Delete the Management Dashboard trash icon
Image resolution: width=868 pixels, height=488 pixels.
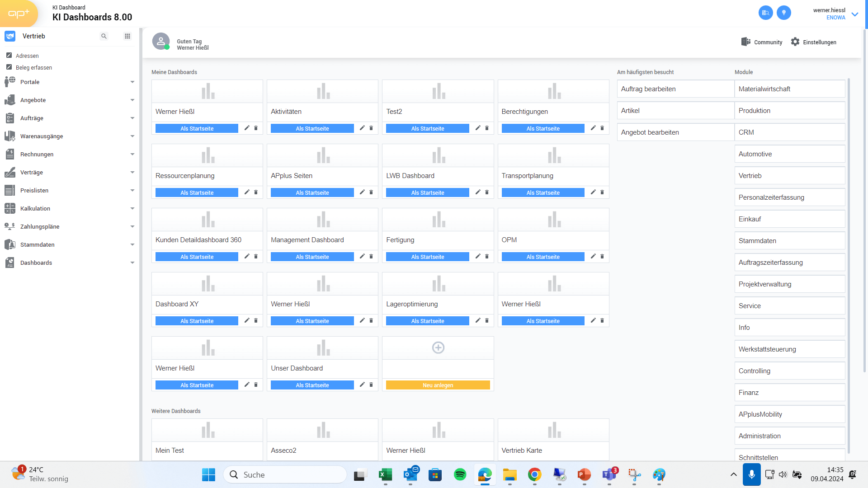[x=371, y=256]
